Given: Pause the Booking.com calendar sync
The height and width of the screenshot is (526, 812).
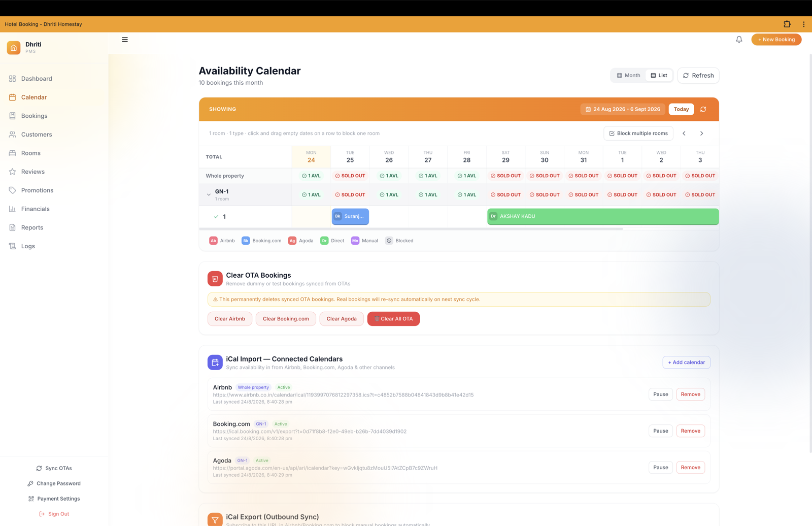Looking at the screenshot, I should pyautogui.click(x=660, y=431).
